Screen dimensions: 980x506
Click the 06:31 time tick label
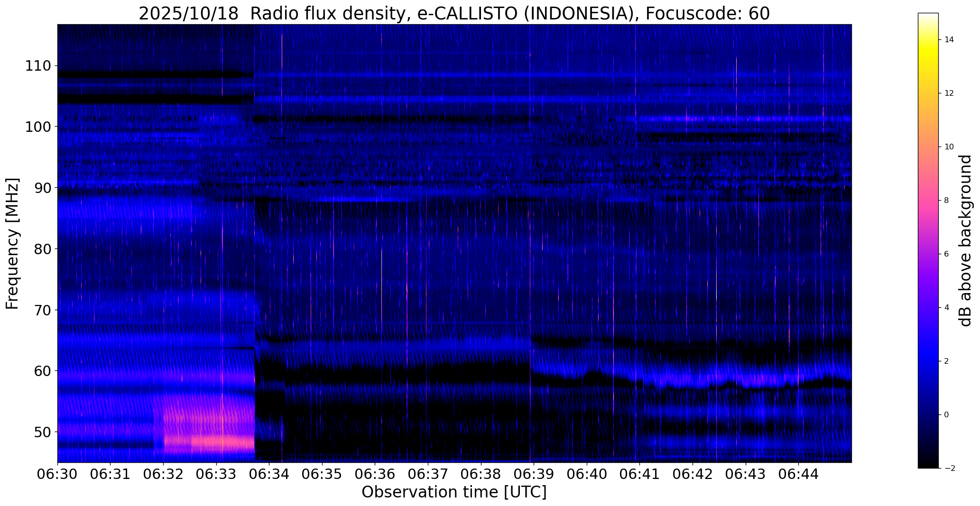pyautogui.click(x=111, y=474)
